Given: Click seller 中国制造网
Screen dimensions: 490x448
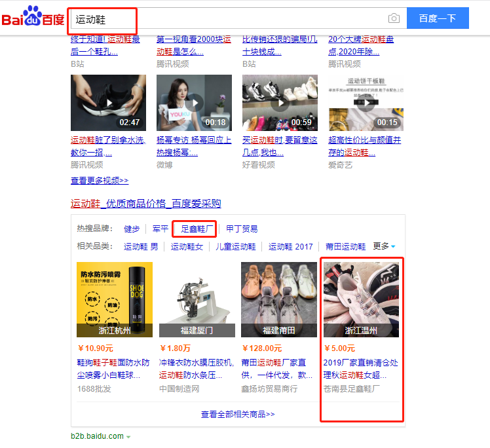Looking at the screenshot, I should tap(179, 389).
